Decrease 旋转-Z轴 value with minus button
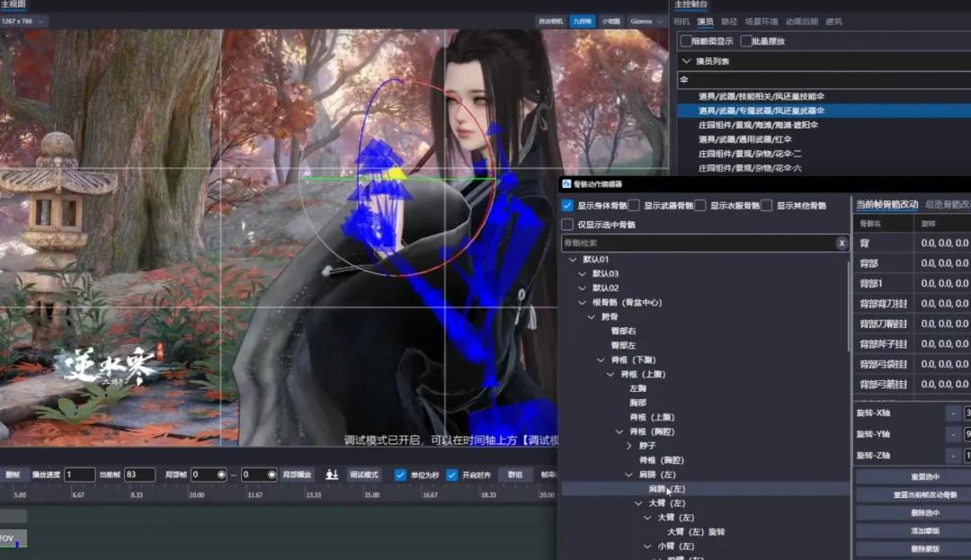Screen dimensions: 971x560 click(x=953, y=456)
